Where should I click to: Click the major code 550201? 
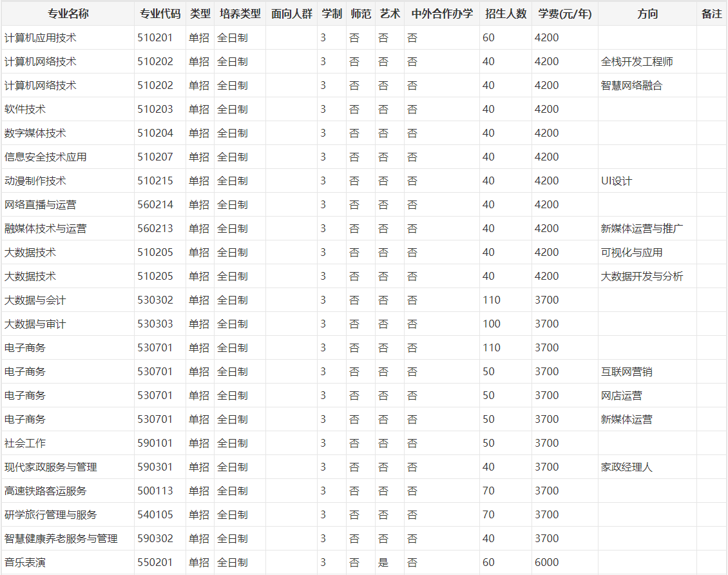[x=155, y=563]
